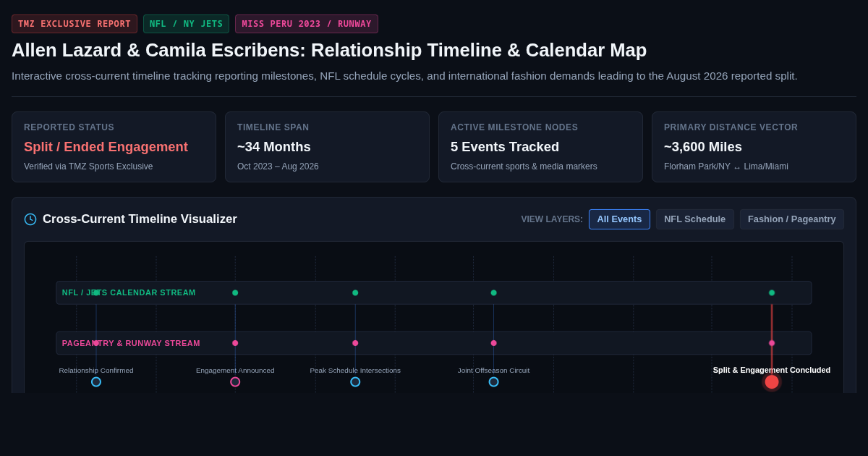Click the green NFL stream dot above Split & Engagement
The height and width of the screenshot is (456, 868).
(x=772, y=292)
